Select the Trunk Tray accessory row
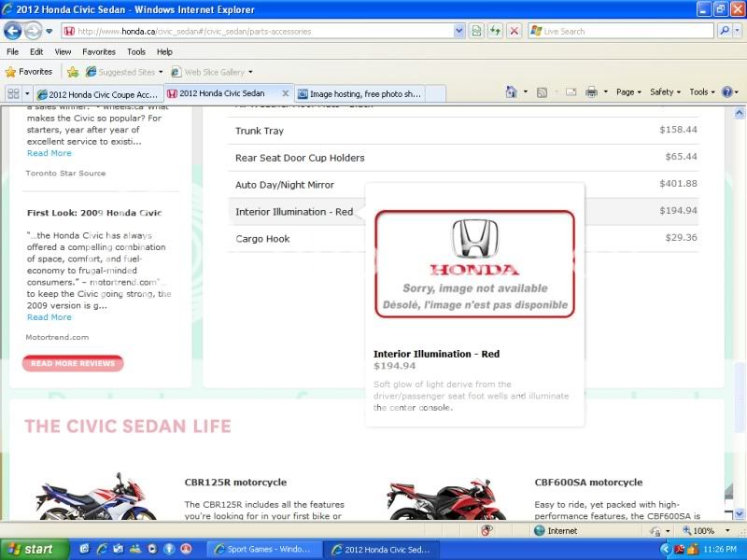The height and width of the screenshot is (560, 747). point(463,131)
